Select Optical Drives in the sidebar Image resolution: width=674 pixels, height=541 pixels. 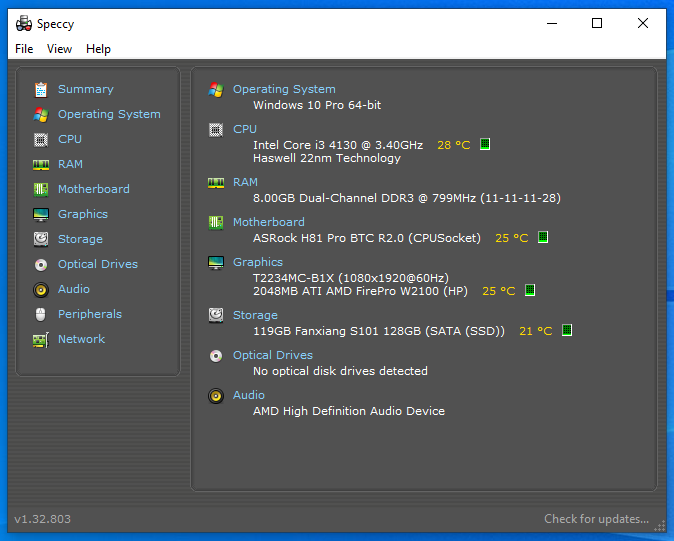(98, 264)
